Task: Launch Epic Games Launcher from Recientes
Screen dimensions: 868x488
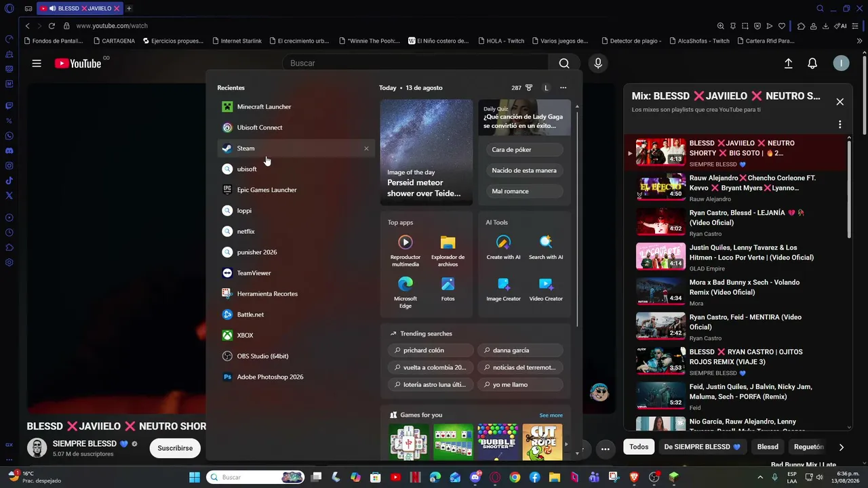Action: pos(296,190)
